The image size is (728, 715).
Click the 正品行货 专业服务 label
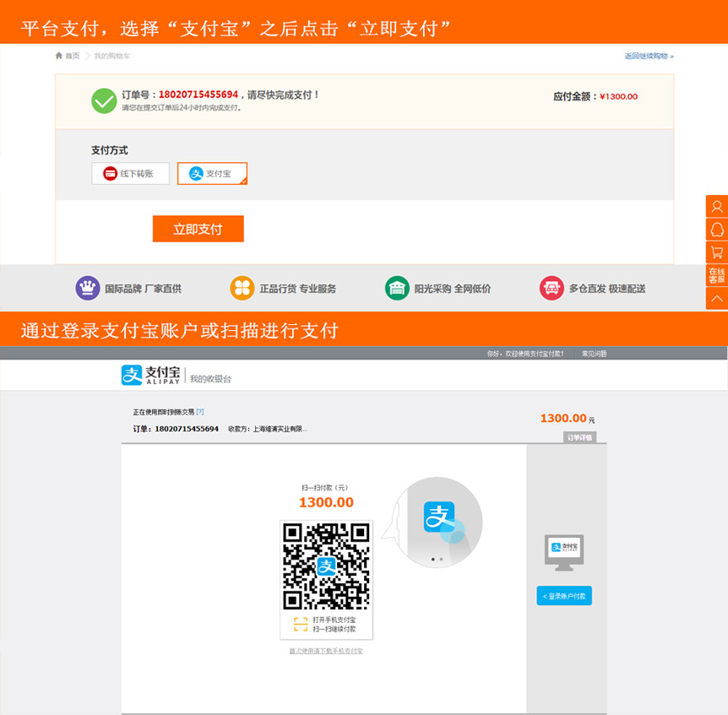[x=297, y=289]
